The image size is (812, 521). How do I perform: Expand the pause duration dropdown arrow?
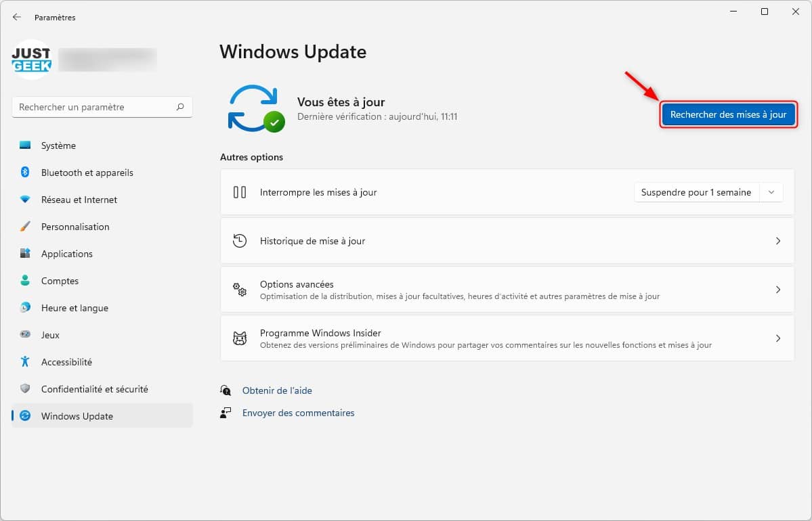771,192
